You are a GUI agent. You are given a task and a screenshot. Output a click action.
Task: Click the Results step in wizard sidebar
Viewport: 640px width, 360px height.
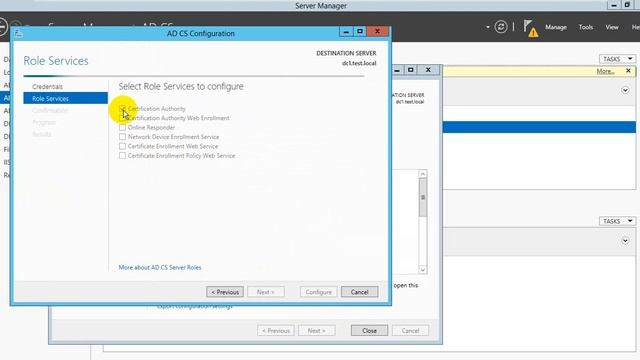pyautogui.click(x=42, y=134)
